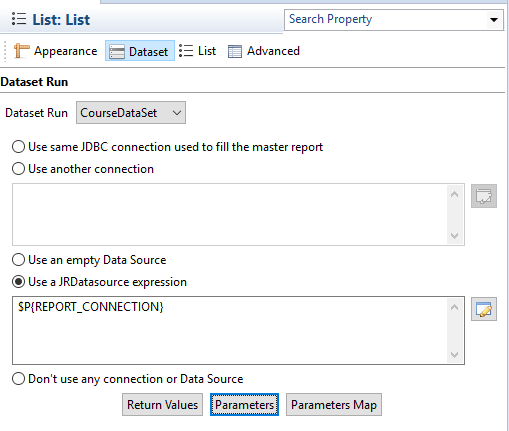Select Use another connection option
The width and height of the screenshot is (509, 431).
18,169
